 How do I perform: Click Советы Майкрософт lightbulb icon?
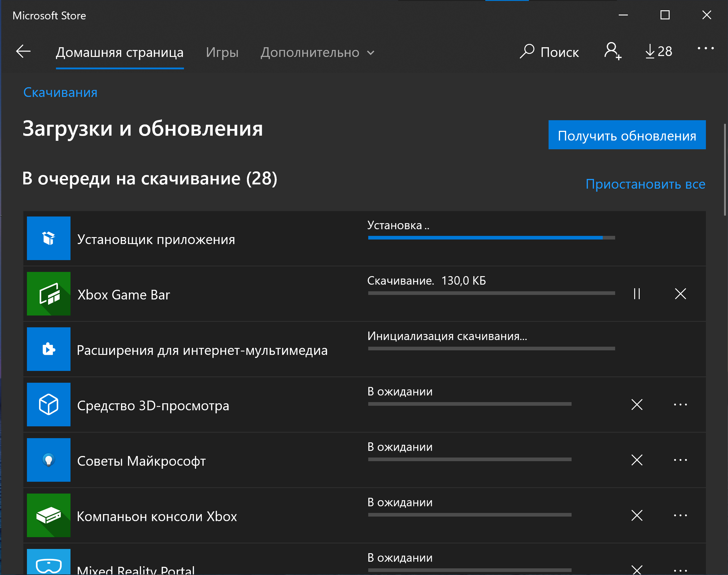pos(49,460)
